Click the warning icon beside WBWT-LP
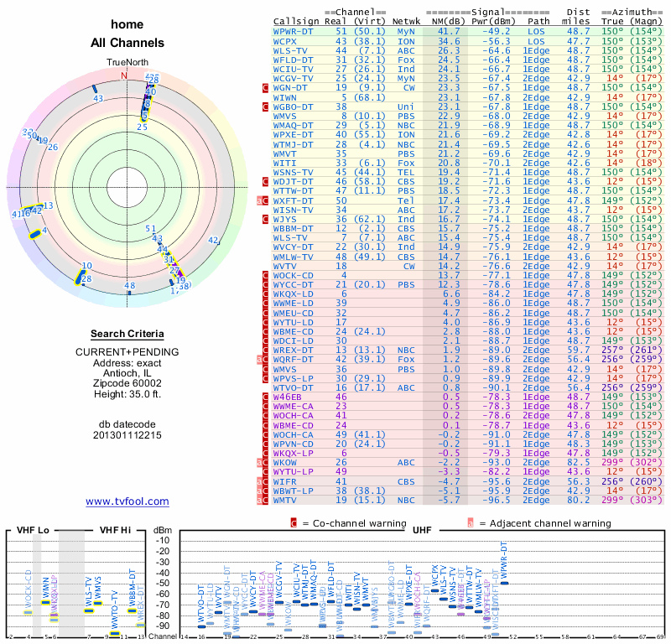Screen dimensions: 671x644 click(263, 491)
